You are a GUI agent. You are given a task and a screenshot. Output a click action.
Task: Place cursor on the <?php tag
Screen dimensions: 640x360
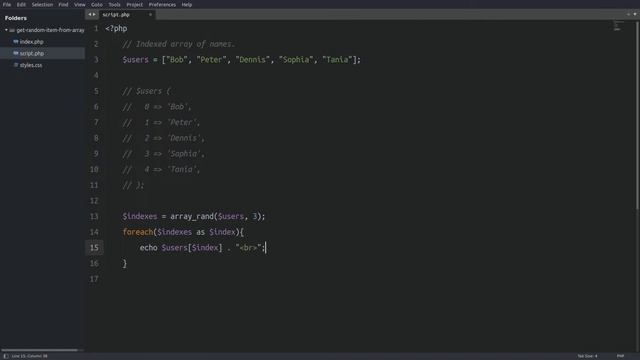click(116, 29)
